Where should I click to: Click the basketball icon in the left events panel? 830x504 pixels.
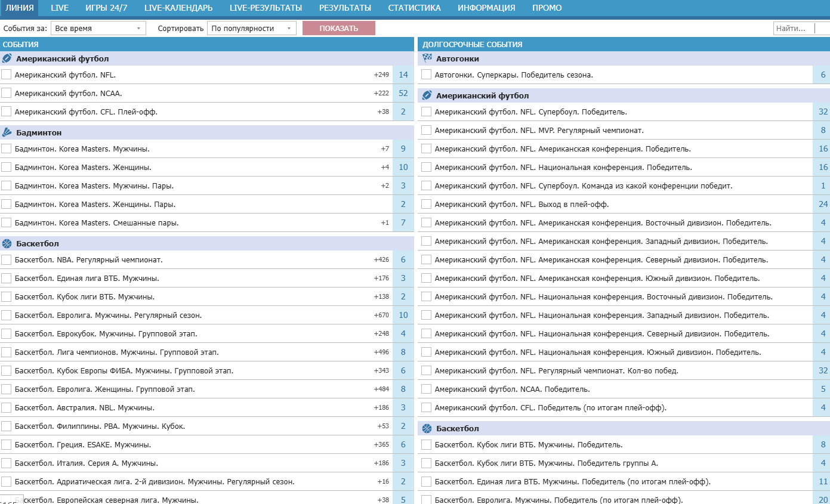pyautogui.click(x=7, y=243)
